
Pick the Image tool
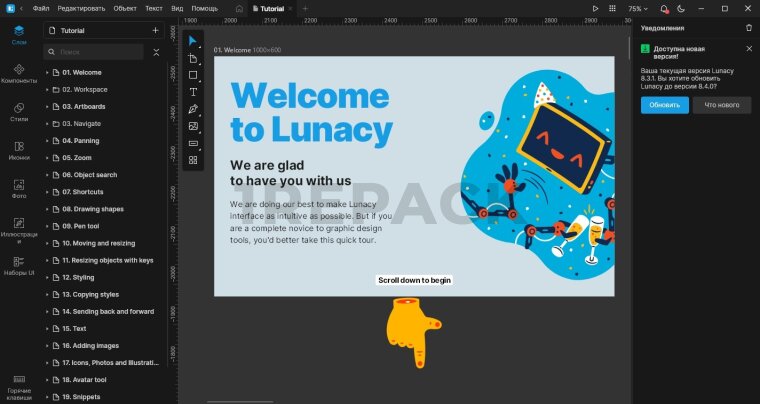193,126
